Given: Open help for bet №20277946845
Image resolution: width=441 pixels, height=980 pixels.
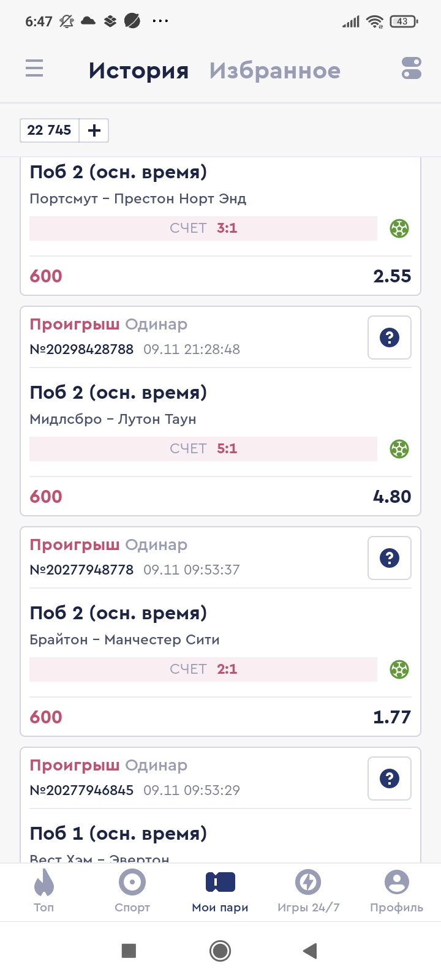Looking at the screenshot, I should 389,778.
